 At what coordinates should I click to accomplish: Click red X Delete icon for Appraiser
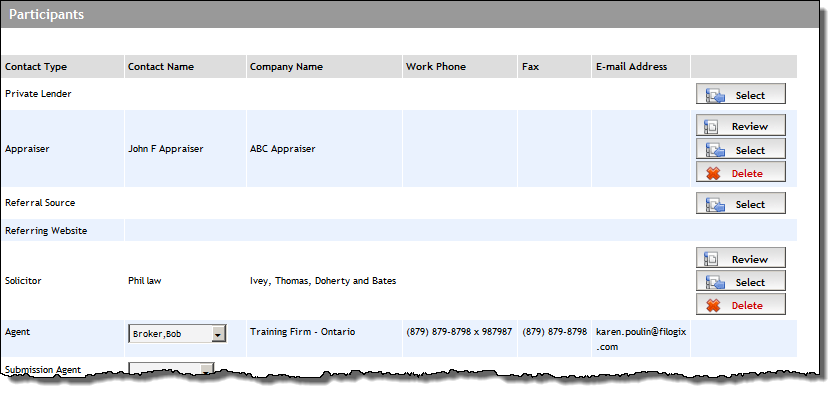(x=713, y=173)
